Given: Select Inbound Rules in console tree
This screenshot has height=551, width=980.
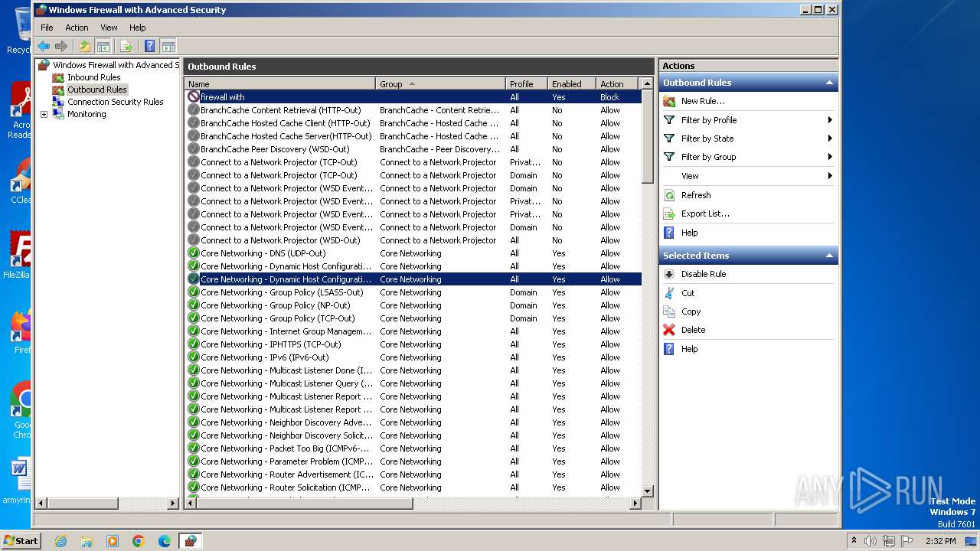Looking at the screenshot, I should [93, 77].
